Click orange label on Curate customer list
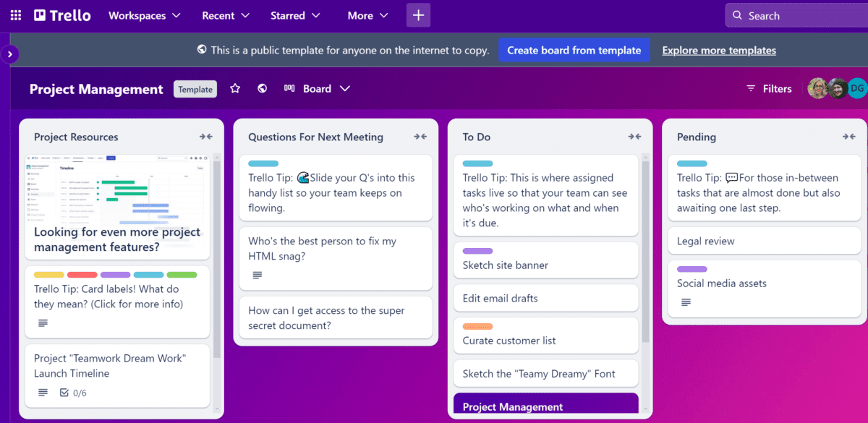Screen dimensions: 868x423 [477, 326]
